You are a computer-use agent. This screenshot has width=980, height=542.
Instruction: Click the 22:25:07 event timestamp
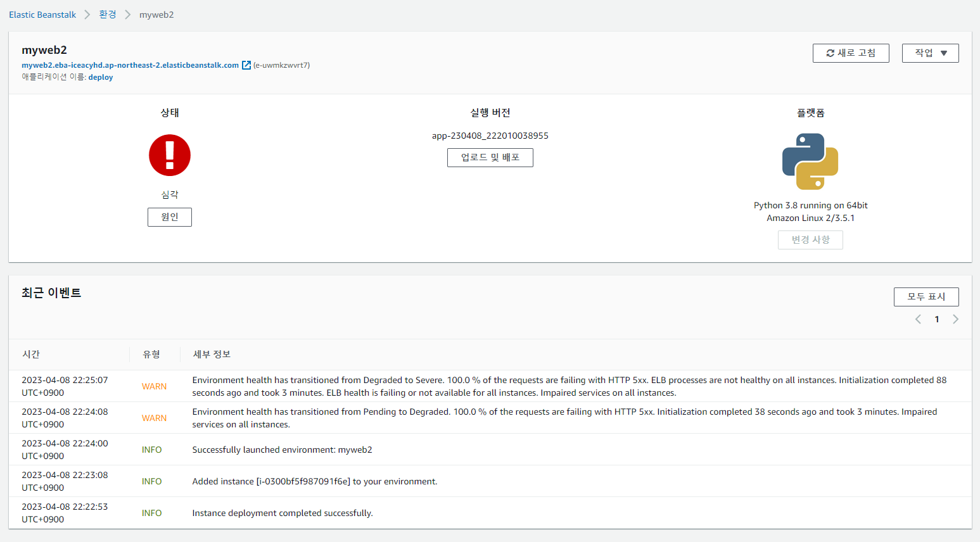65,386
